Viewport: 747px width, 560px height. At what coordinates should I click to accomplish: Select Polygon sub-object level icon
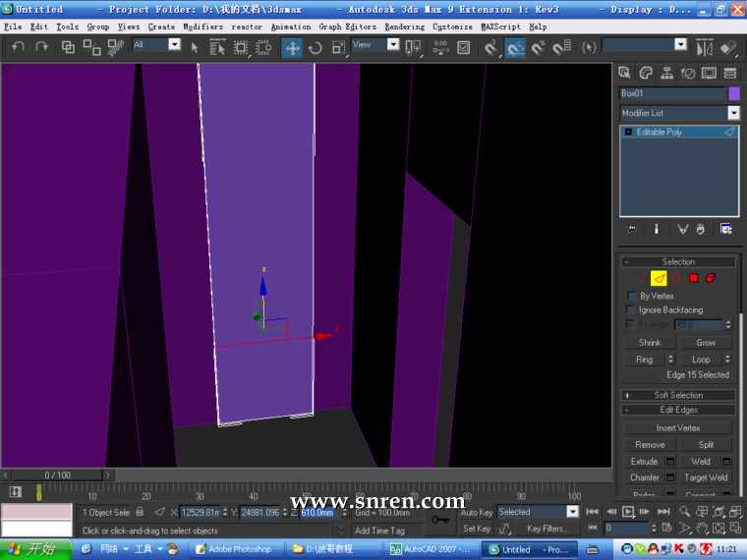(x=694, y=279)
